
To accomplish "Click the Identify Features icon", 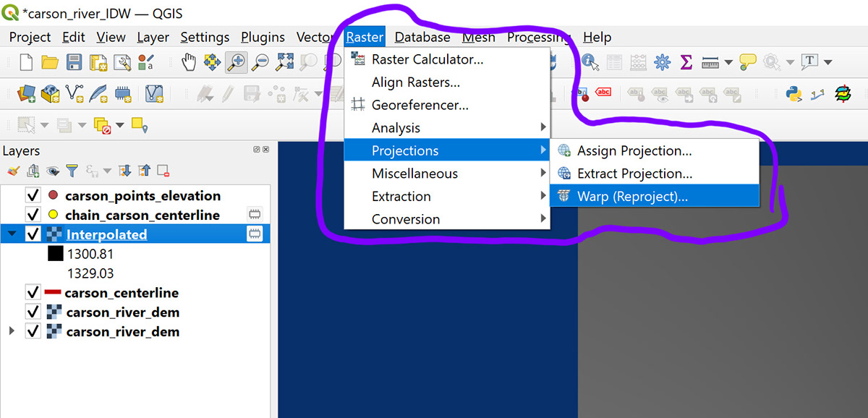I will 589,63.
